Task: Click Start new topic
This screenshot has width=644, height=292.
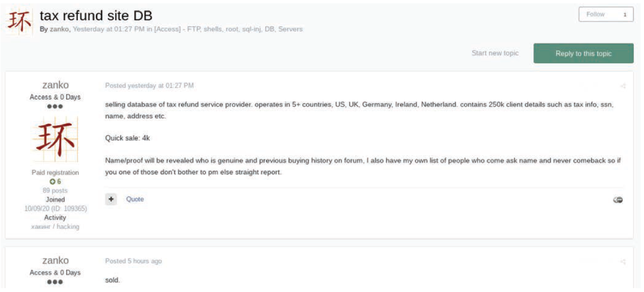Action: click(x=495, y=53)
